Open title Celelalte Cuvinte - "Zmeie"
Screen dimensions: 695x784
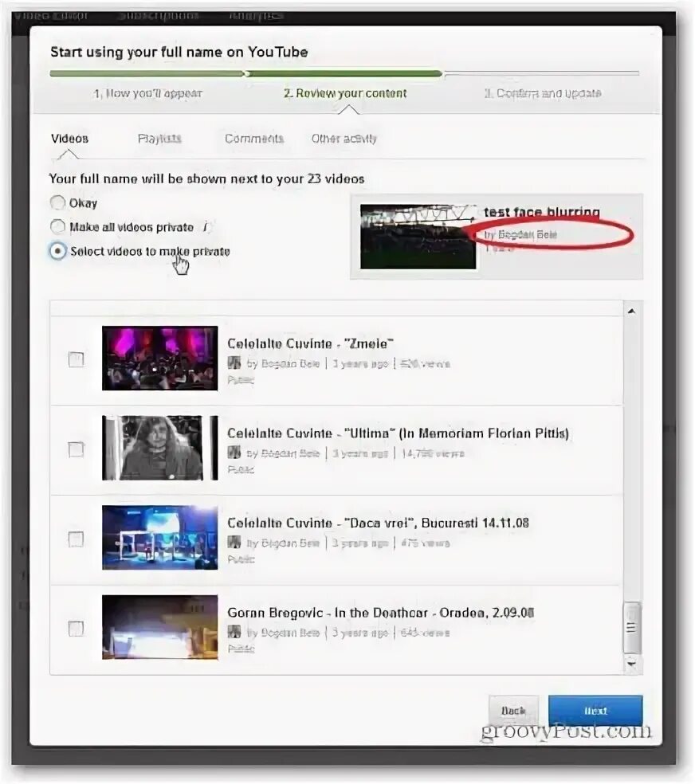point(311,343)
